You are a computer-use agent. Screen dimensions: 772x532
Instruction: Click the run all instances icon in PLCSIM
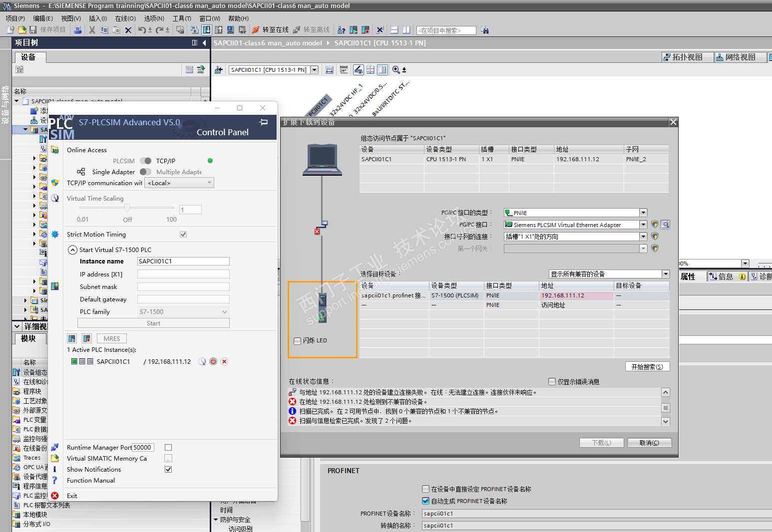tap(72, 338)
